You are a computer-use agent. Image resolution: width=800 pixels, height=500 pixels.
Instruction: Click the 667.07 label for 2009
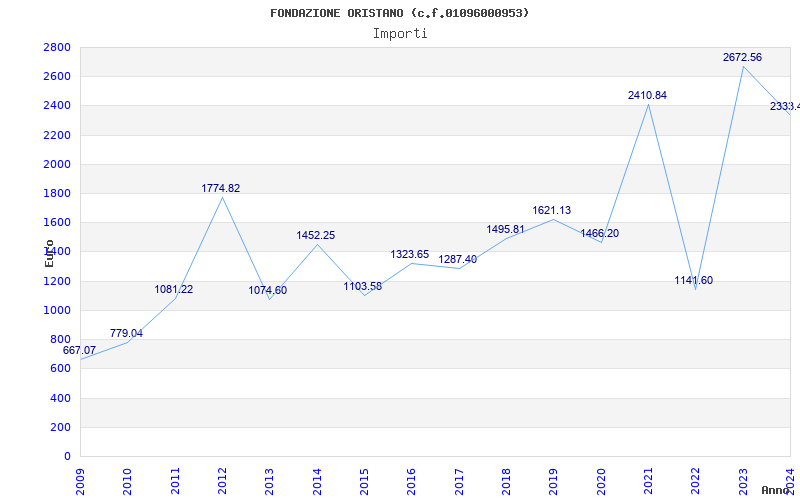click(x=79, y=351)
